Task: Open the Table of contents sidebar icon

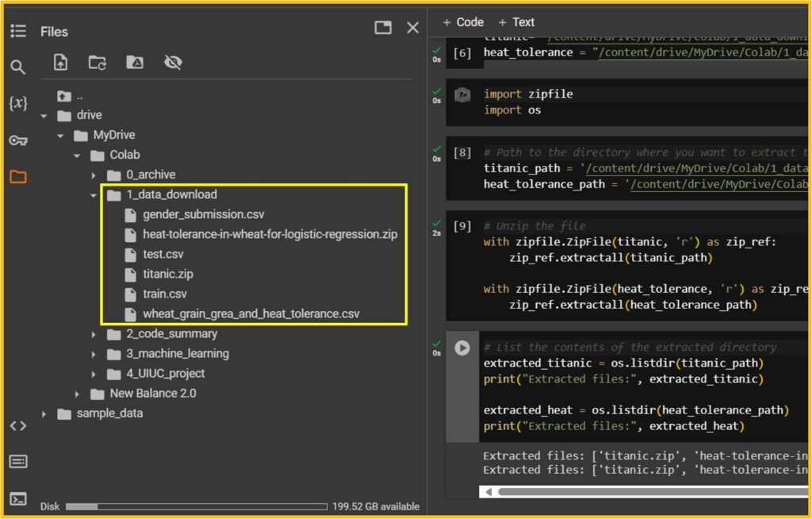Action: [17, 31]
